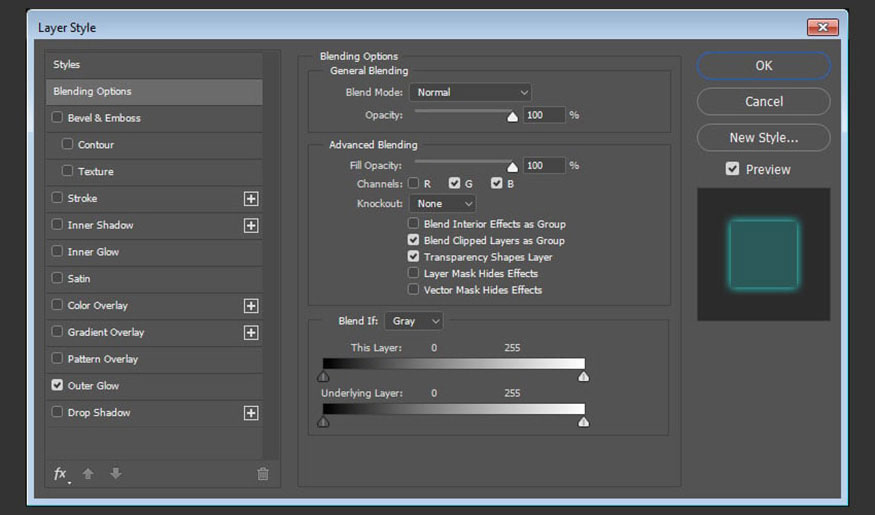The image size is (875, 515).
Task: Uncheck Blend Clipped Layers as Group
Action: pyautogui.click(x=414, y=240)
